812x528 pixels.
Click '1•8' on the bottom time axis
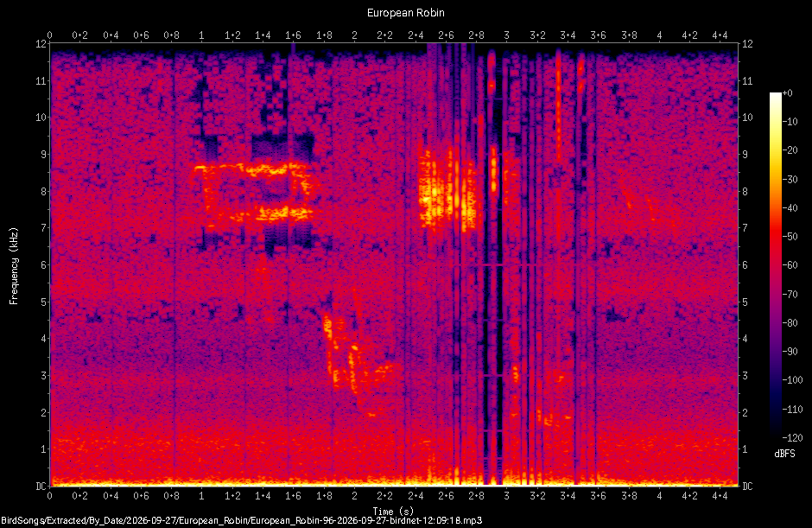click(x=324, y=496)
